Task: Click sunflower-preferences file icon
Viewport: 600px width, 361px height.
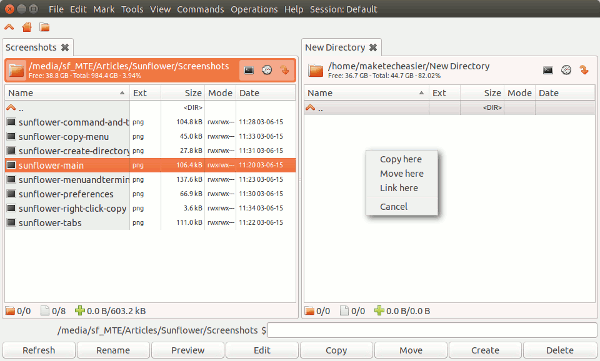Action: [11, 194]
